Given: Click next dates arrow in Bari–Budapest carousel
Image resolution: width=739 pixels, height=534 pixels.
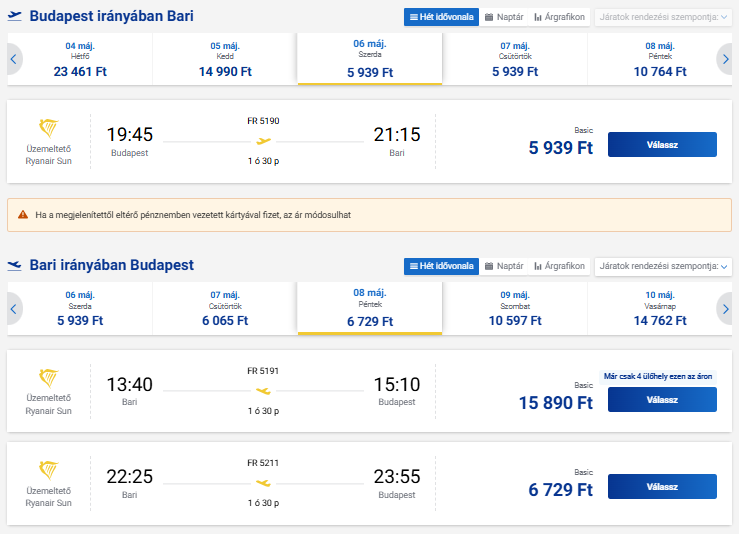Looking at the screenshot, I should tap(725, 309).
